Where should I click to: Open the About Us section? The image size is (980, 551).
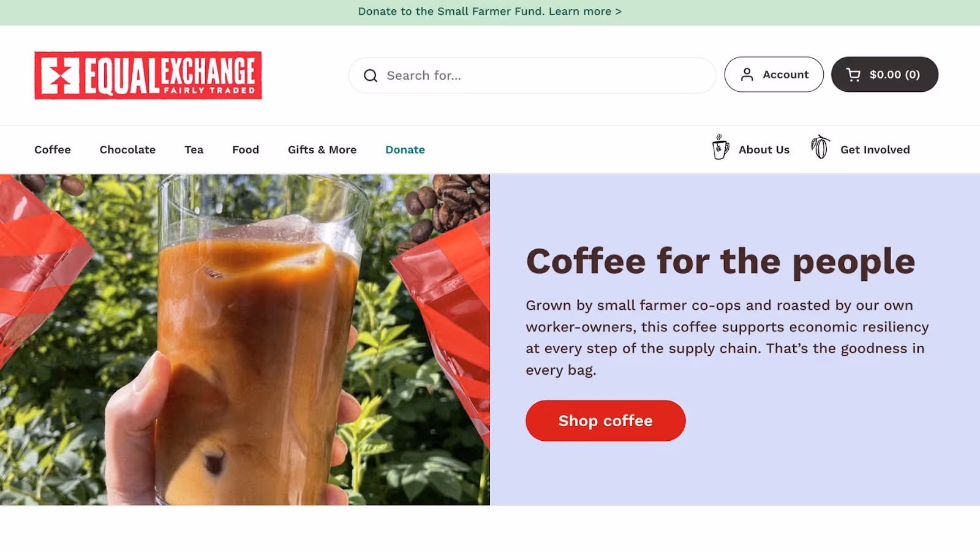pos(764,149)
